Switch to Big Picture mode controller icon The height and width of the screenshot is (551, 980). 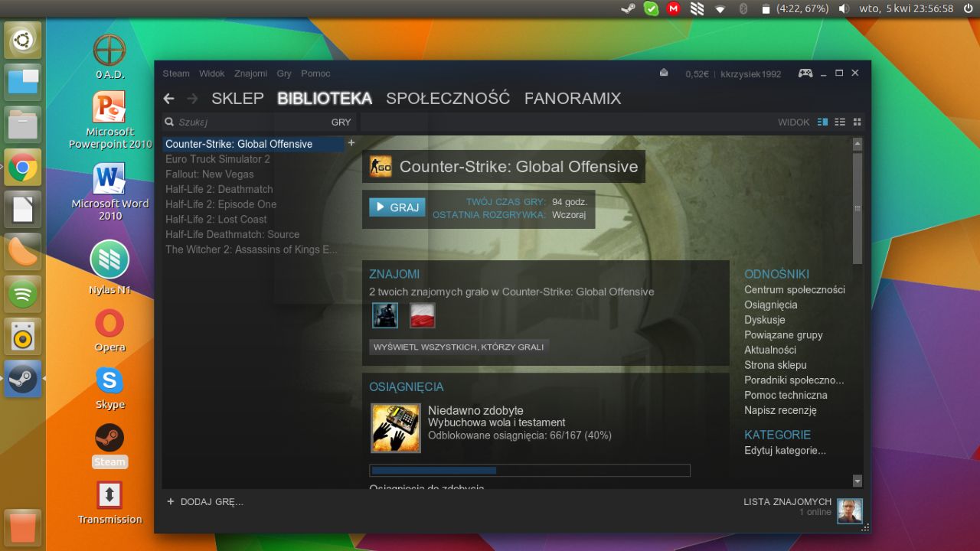(805, 73)
